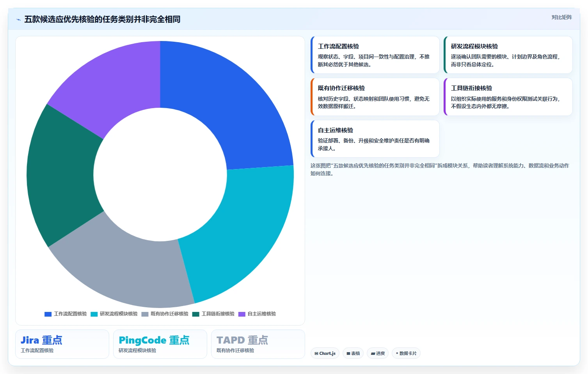Click the 对比矩阵 label in the header
Image resolution: width=588 pixels, height=374 pixels.
[561, 17]
